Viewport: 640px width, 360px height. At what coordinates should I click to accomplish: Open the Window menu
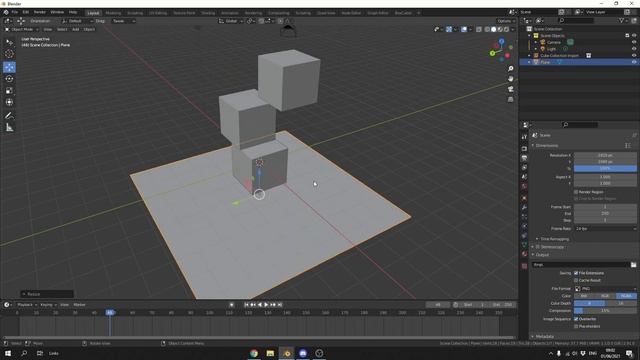click(x=57, y=12)
